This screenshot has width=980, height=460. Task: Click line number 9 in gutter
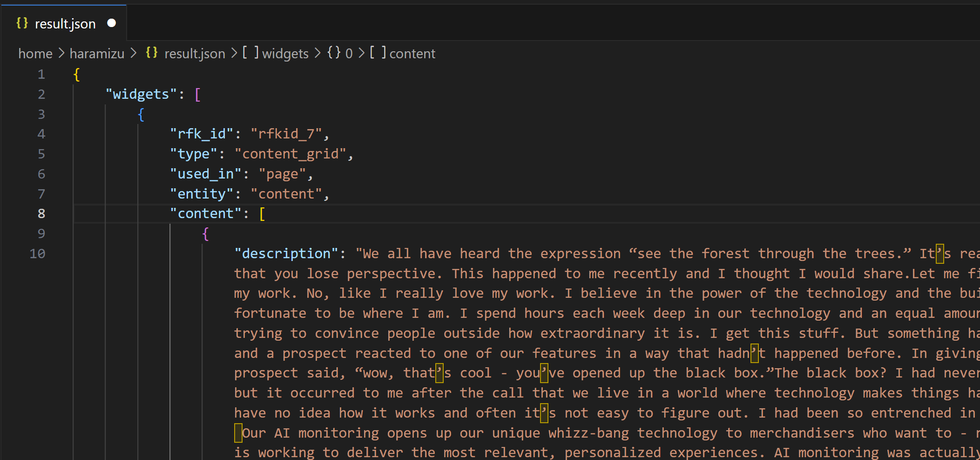41,233
